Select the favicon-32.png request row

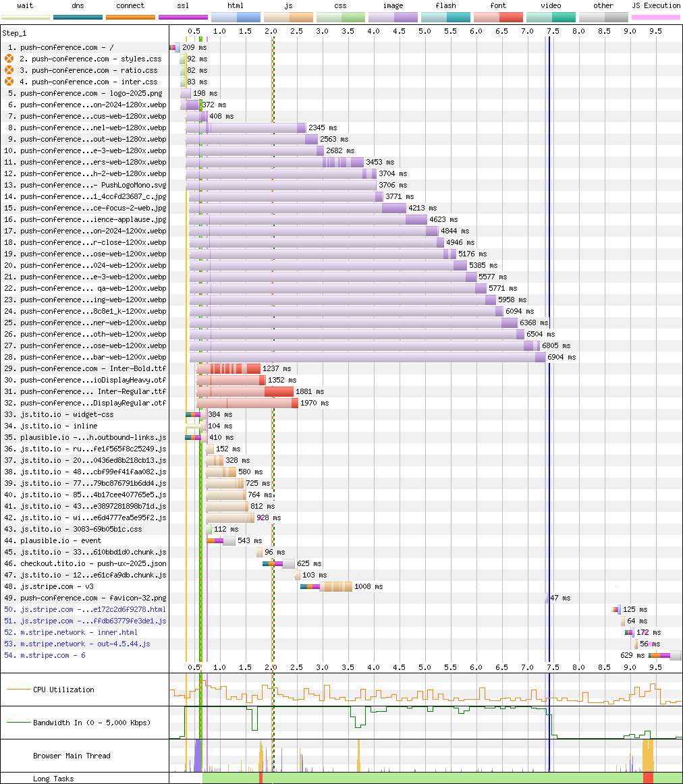[341, 598]
